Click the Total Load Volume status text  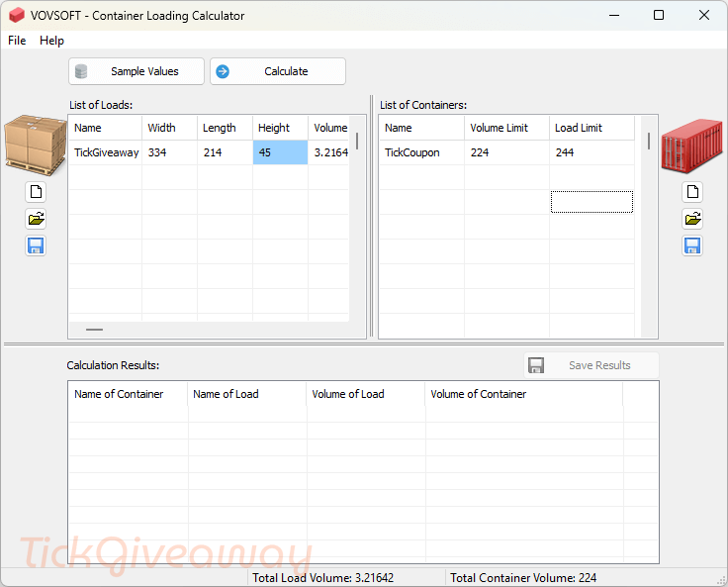322,578
